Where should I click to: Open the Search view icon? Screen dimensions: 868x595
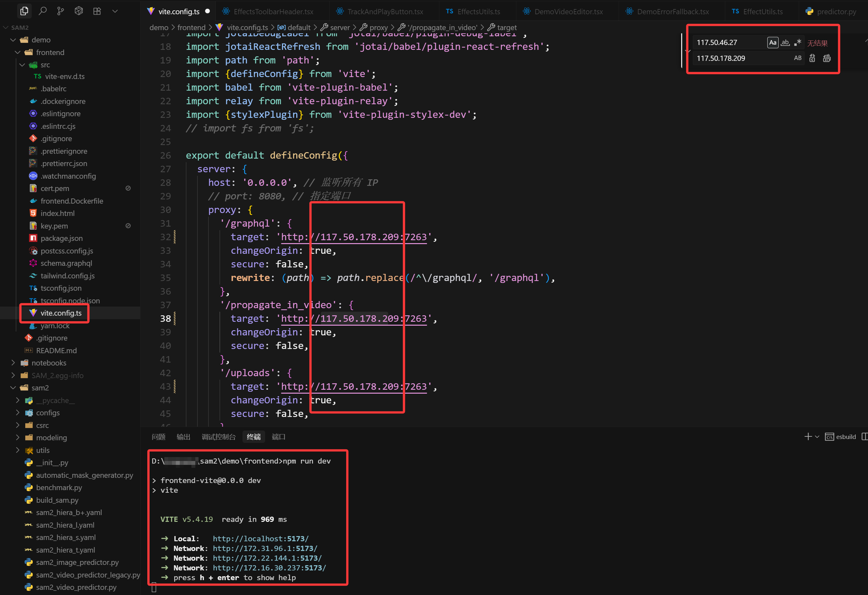click(x=43, y=11)
